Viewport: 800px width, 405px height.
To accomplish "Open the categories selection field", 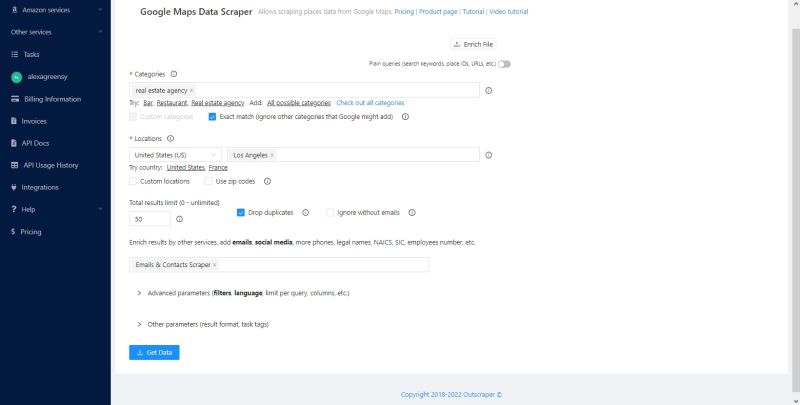I will click(304, 90).
